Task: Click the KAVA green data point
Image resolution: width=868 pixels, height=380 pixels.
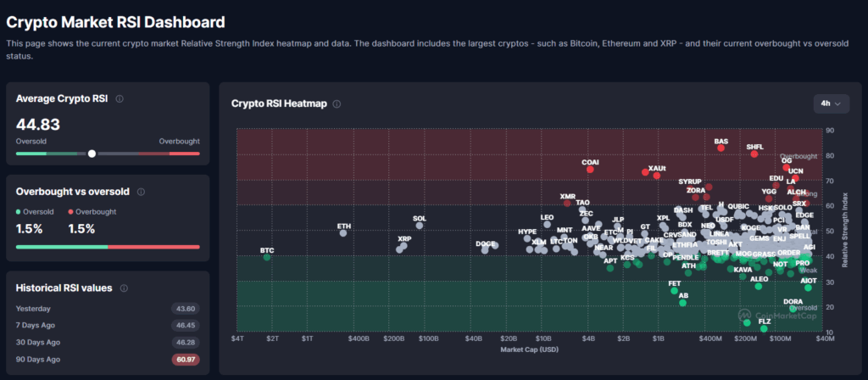Action: pos(743,277)
